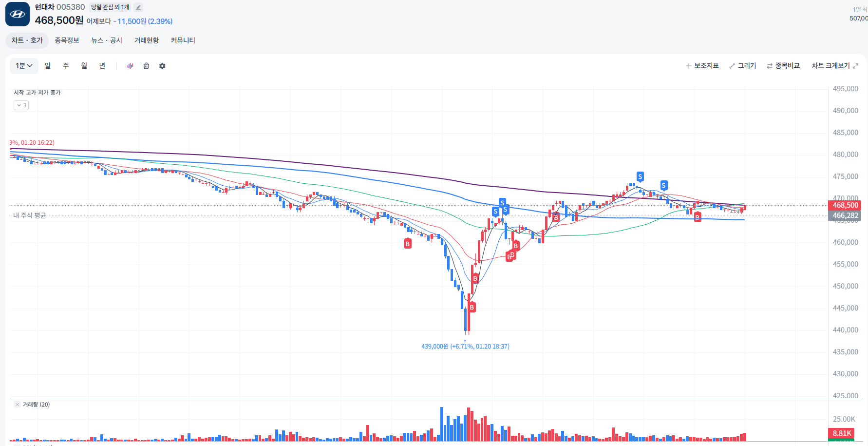Viewport: 868px width, 446px height.
Task: Select the 주 weekly chart period
Action: click(66, 66)
